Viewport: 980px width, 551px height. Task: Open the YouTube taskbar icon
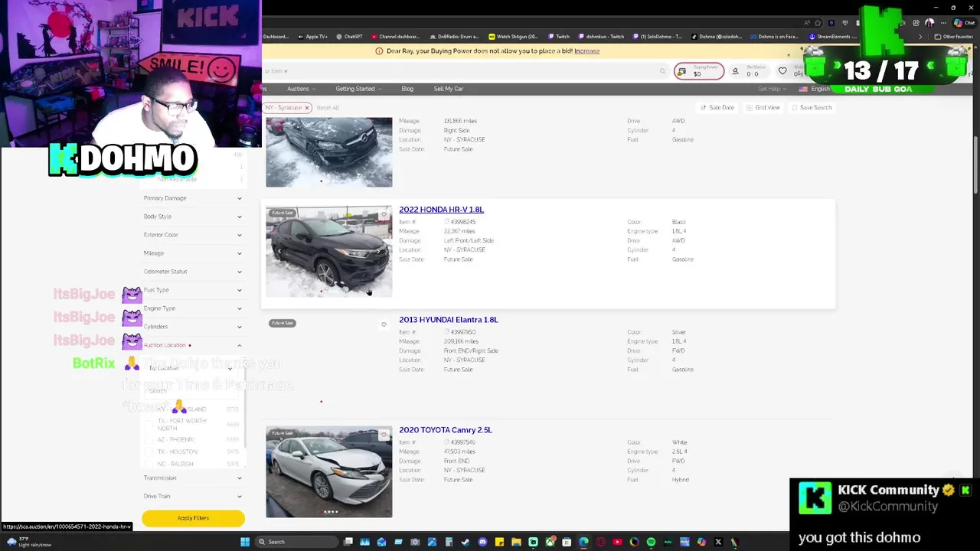(x=617, y=542)
